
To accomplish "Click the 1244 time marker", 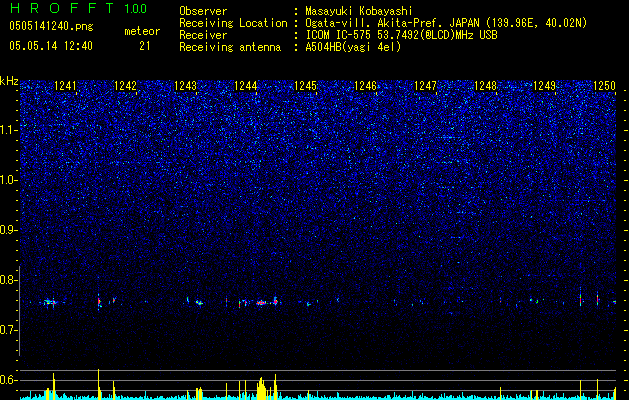I will (246, 86).
